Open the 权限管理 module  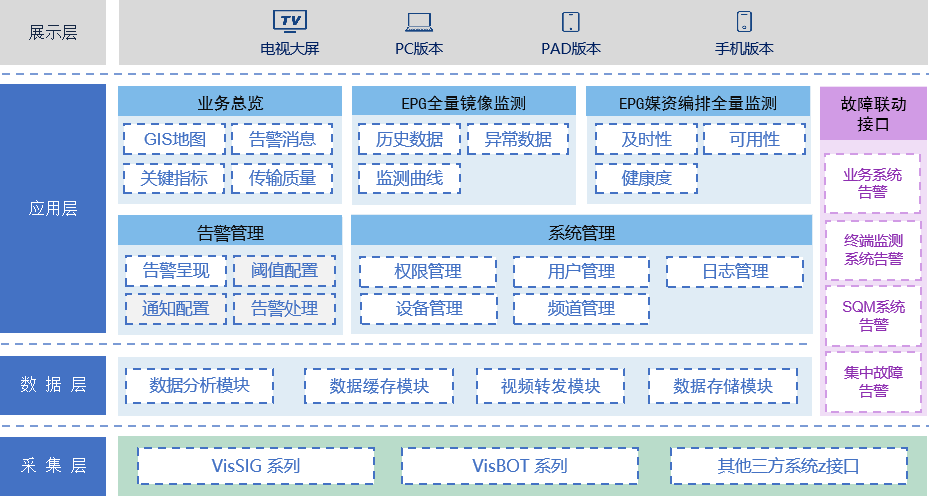click(427, 271)
